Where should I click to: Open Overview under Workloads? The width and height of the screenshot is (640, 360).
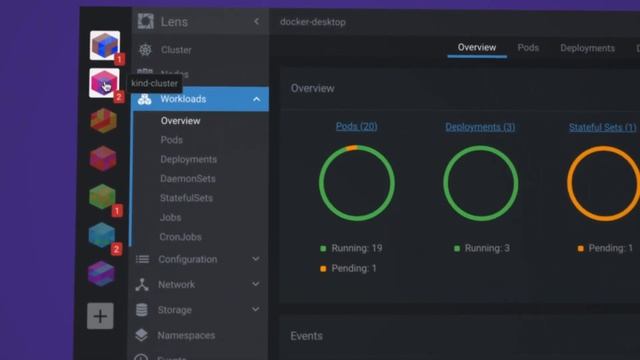tap(180, 121)
